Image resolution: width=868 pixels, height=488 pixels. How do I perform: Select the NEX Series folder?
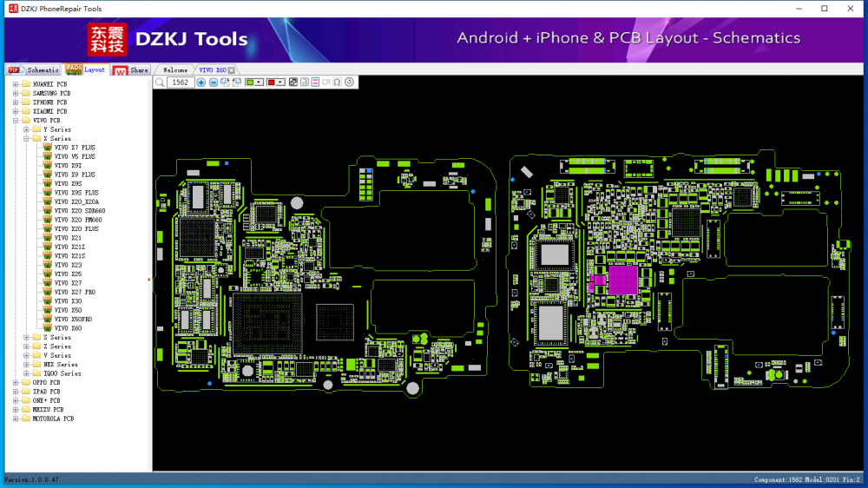(x=61, y=365)
